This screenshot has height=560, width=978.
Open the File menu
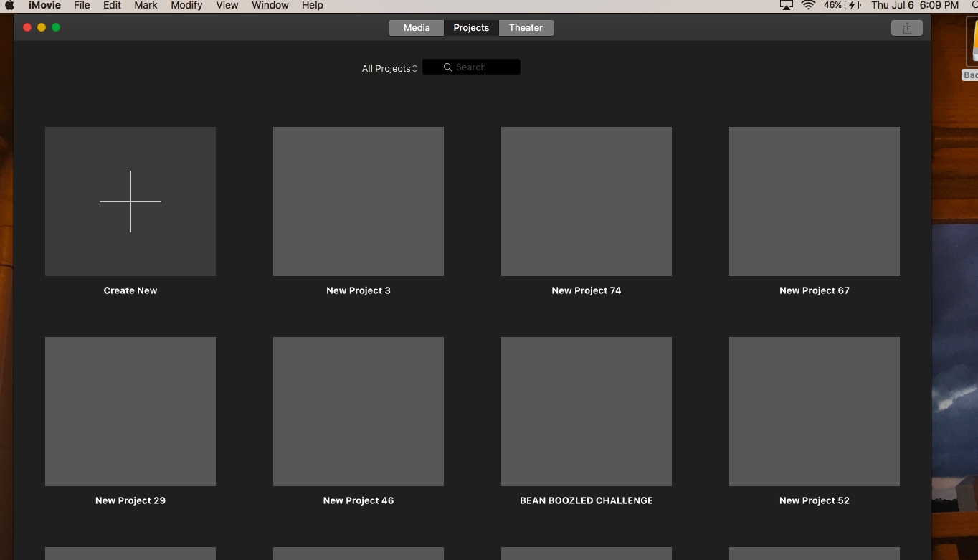pyautogui.click(x=82, y=5)
